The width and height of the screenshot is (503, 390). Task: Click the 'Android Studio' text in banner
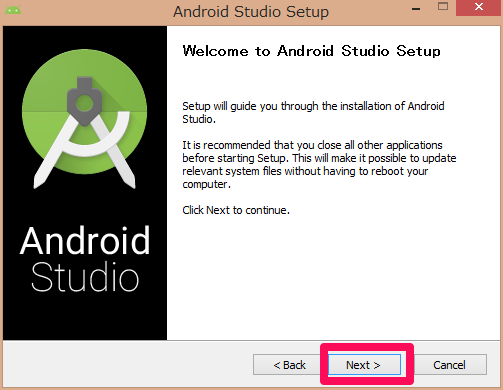(85, 258)
